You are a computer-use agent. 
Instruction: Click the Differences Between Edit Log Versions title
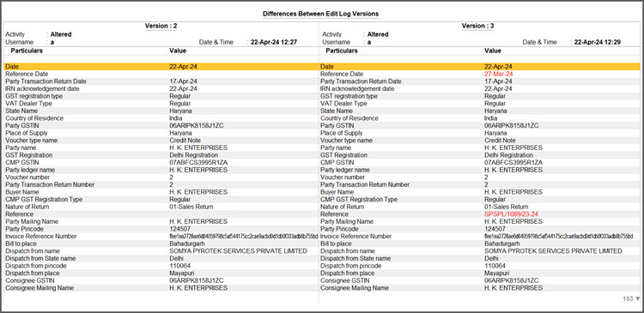(x=321, y=14)
